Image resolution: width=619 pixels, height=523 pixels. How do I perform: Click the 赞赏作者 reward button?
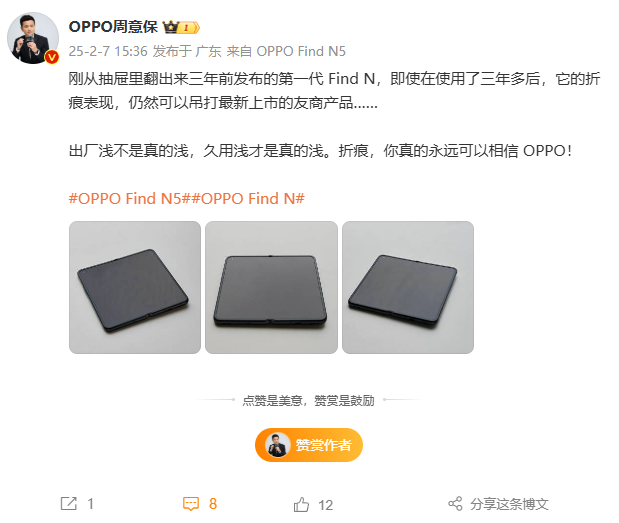(x=309, y=445)
